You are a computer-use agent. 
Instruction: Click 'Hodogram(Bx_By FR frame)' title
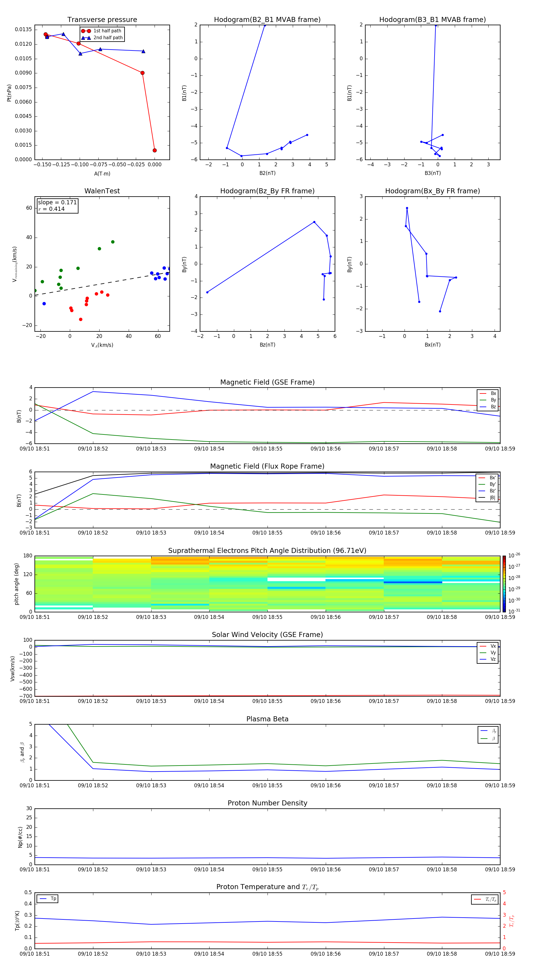[x=432, y=191]
